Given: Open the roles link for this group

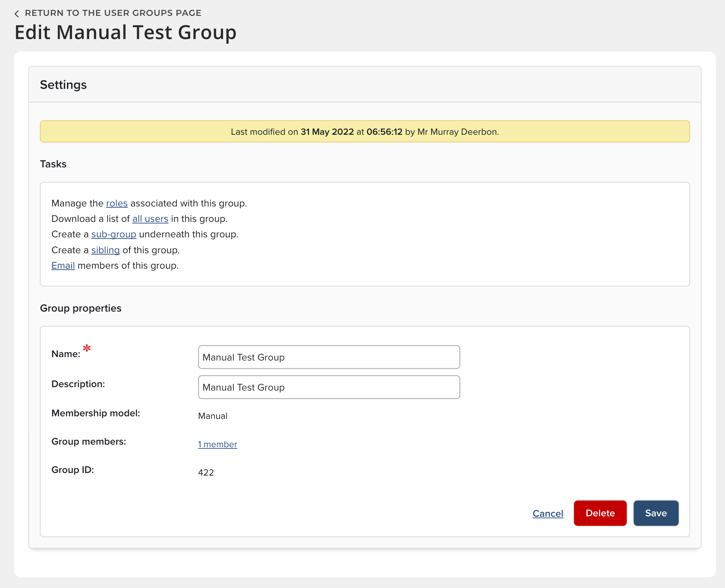Looking at the screenshot, I should pyautogui.click(x=117, y=203).
